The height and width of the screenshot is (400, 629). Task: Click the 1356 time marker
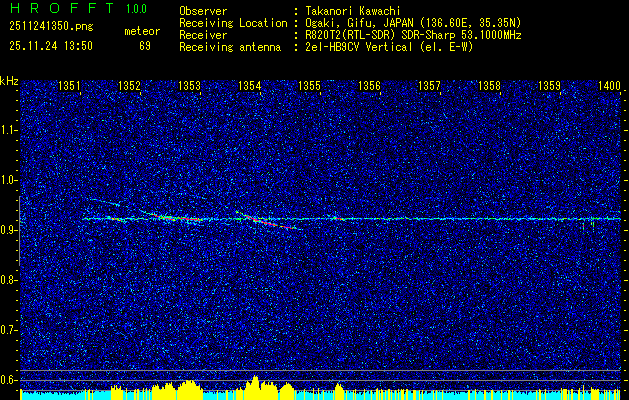[369, 86]
